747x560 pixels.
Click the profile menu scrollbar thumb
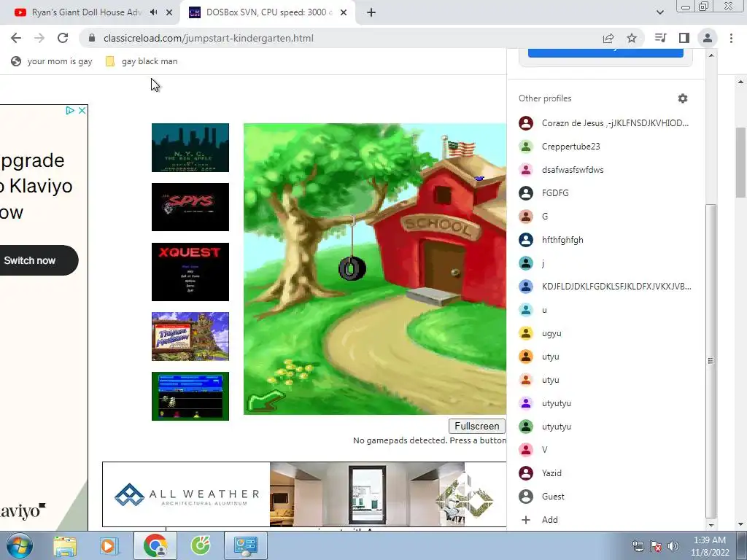point(711,360)
